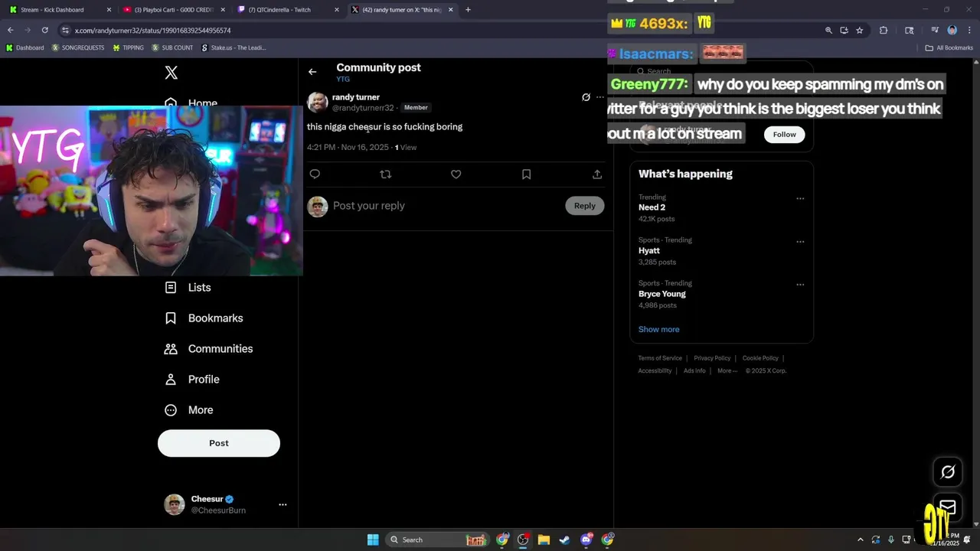Open the SONGREQUESTS bookmark

pos(78,48)
